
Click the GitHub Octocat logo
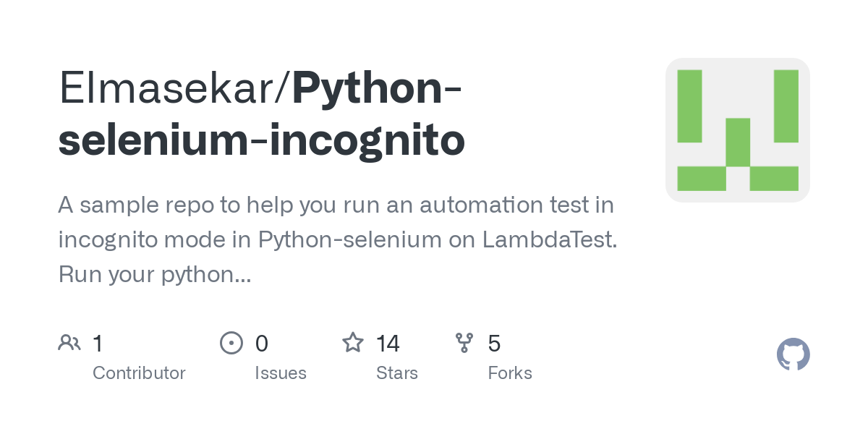(793, 354)
